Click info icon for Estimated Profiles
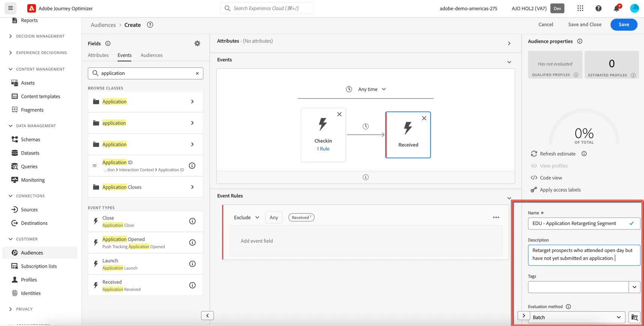Viewport: 644px width, 326px height. [x=633, y=75]
